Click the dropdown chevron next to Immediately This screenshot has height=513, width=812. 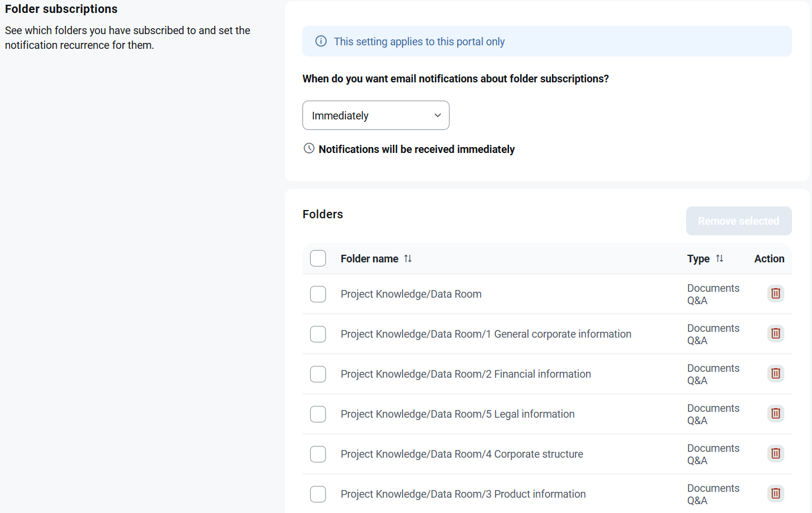tap(437, 115)
